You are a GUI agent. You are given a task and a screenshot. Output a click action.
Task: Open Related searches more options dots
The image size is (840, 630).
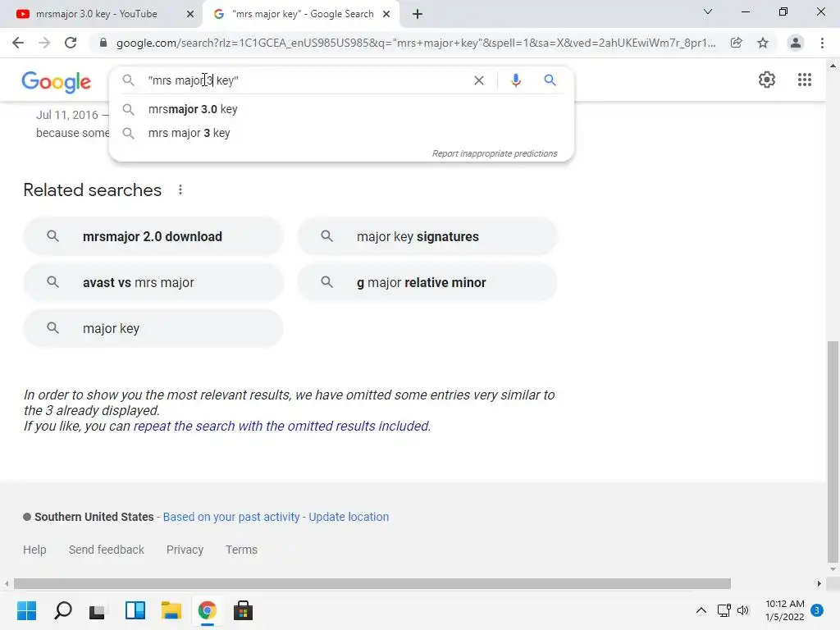click(x=180, y=189)
